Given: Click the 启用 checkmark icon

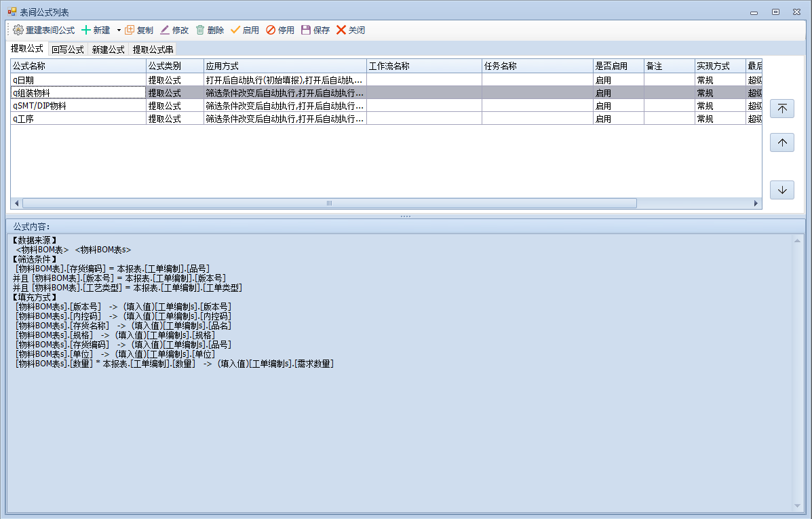Looking at the screenshot, I should [235, 30].
